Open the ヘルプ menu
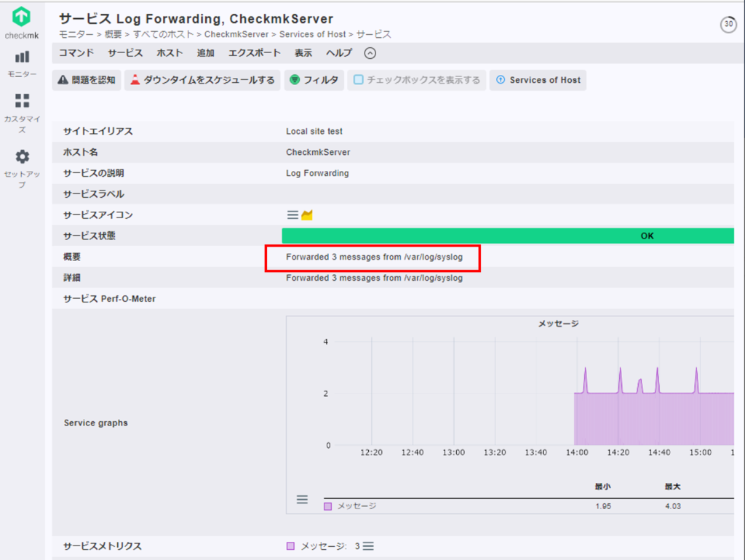This screenshot has height=560, width=745. (x=339, y=52)
